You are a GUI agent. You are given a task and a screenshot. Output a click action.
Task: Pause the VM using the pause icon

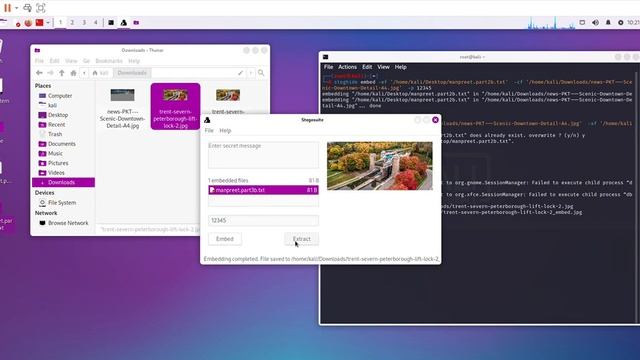(x=7, y=8)
